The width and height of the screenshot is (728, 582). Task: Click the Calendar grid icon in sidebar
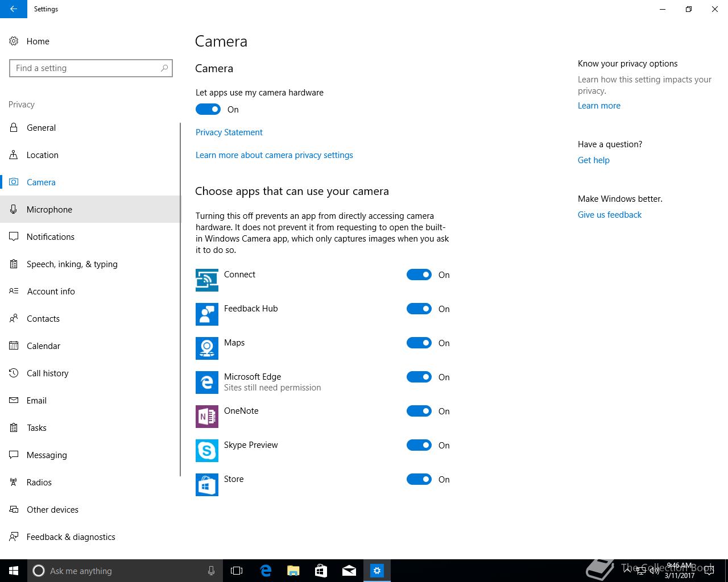click(x=14, y=346)
